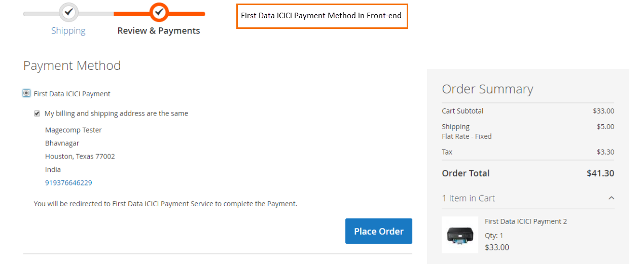Select the Review & Payments step label
644x264 pixels.
pos(159,31)
